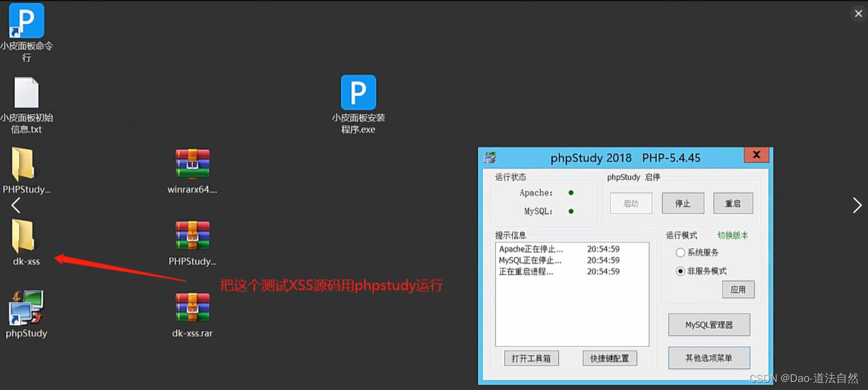868x390 pixels.
Task: Close the phpStudy 2018 window
Action: [756, 155]
